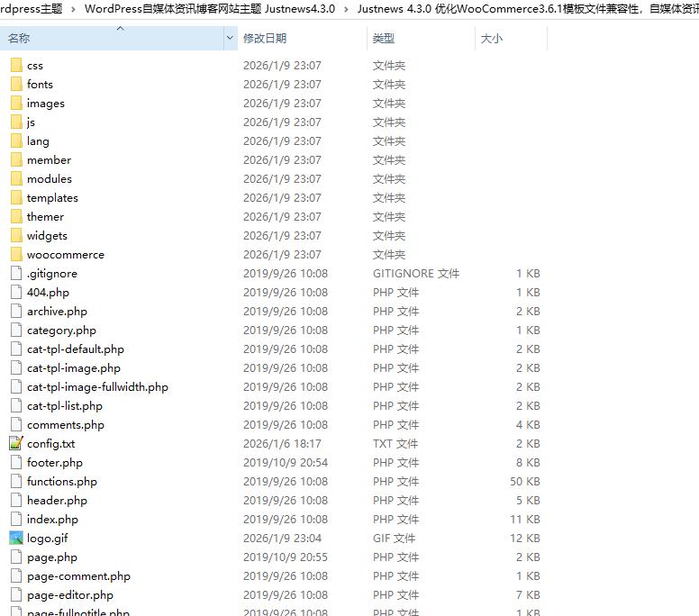Click the 文件夹 type cell of css
This screenshot has height=616, width=699.
coord(389,65)
